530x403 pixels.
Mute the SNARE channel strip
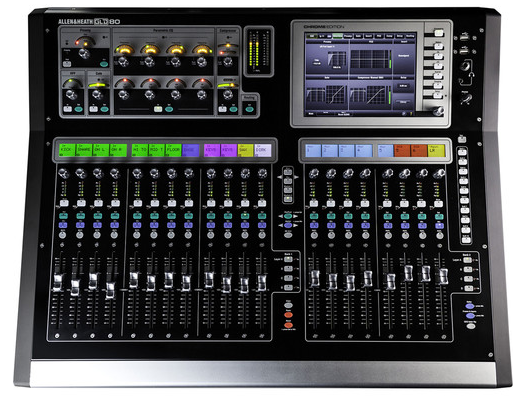(x=81, y=203)
